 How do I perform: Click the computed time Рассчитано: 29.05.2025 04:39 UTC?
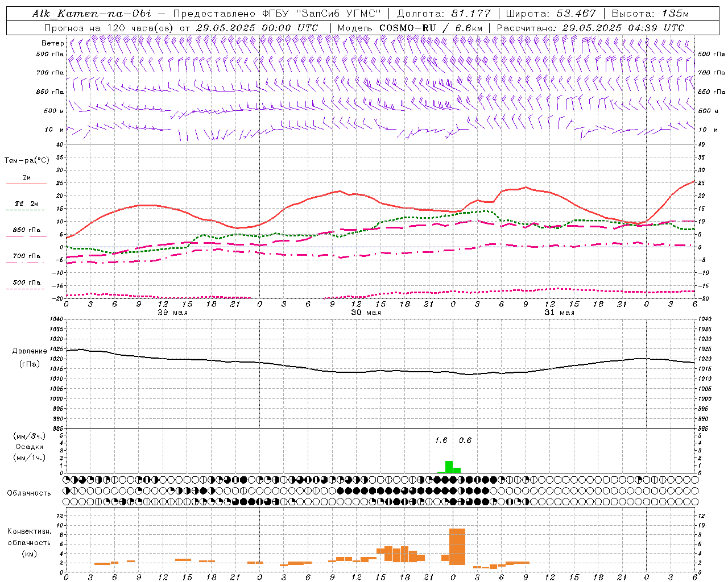(590, 28)
